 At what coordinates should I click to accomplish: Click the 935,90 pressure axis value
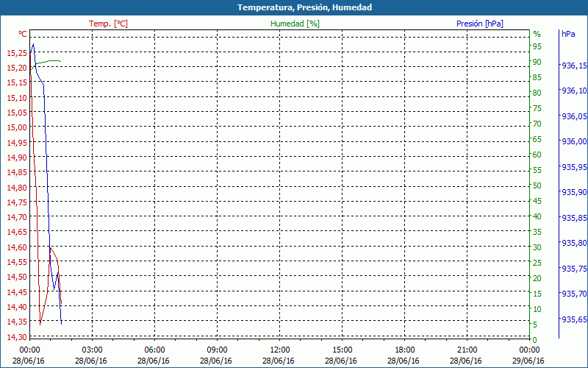coord(574,192)
